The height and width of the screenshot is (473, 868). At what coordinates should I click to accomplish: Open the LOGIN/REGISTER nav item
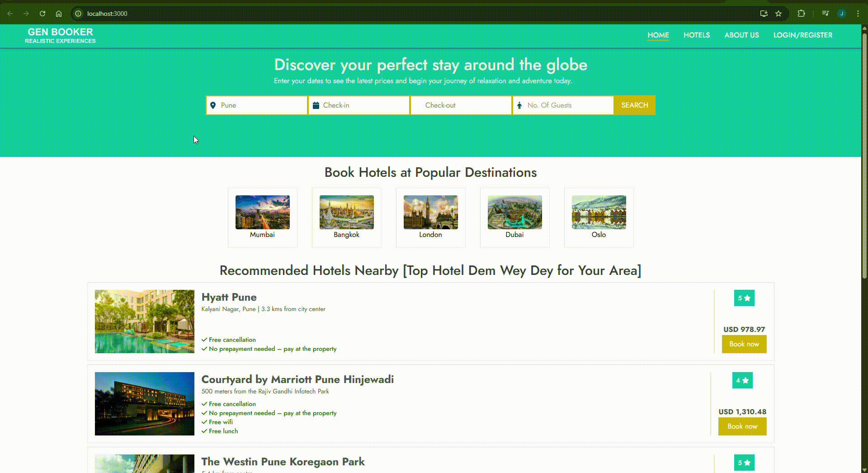[803, 35]
